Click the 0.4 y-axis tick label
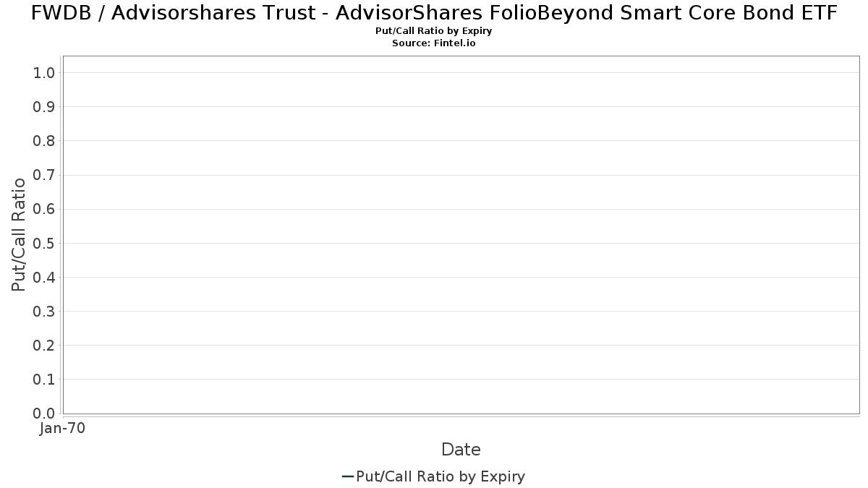 point(44,277)
